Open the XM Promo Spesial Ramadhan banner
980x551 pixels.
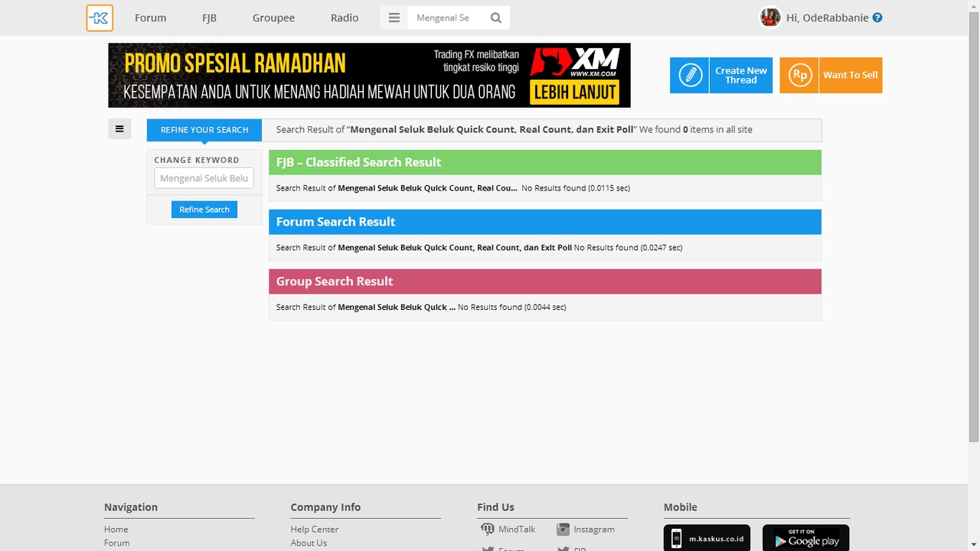pyautogui.click(x=369, y=75)
